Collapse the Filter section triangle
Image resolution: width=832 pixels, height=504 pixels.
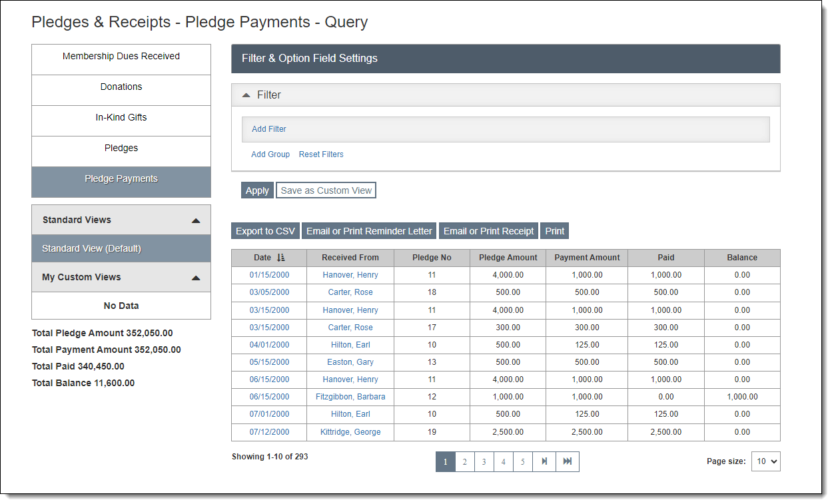246,95
